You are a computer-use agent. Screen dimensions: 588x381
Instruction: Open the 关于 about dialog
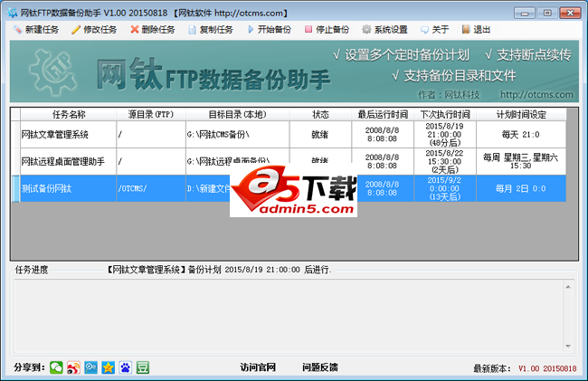pos(434,30)
